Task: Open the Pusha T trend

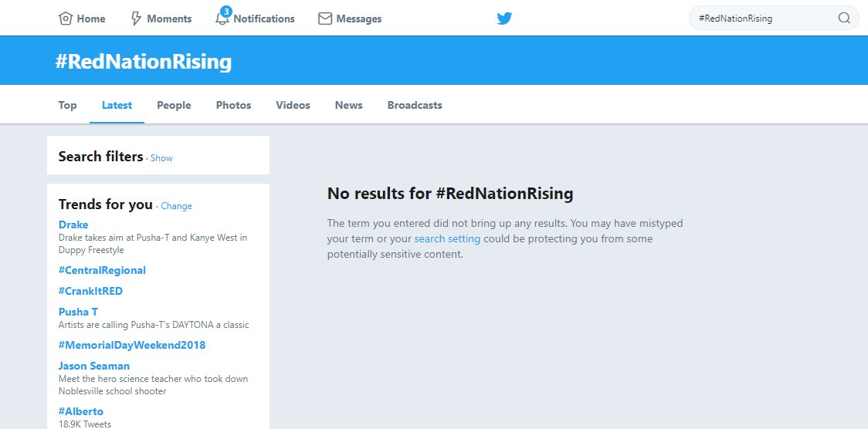Action: (78, 312)
